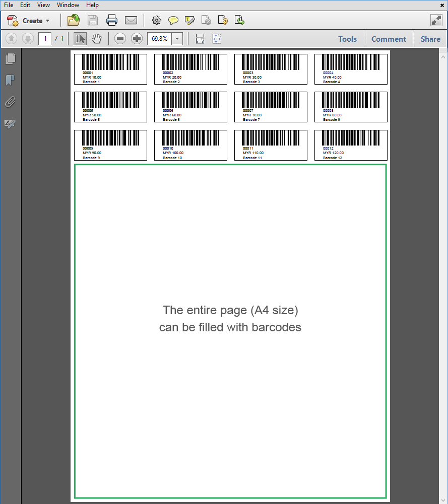Open the gear customize icon
448x504 pixels.
(157, 20)
